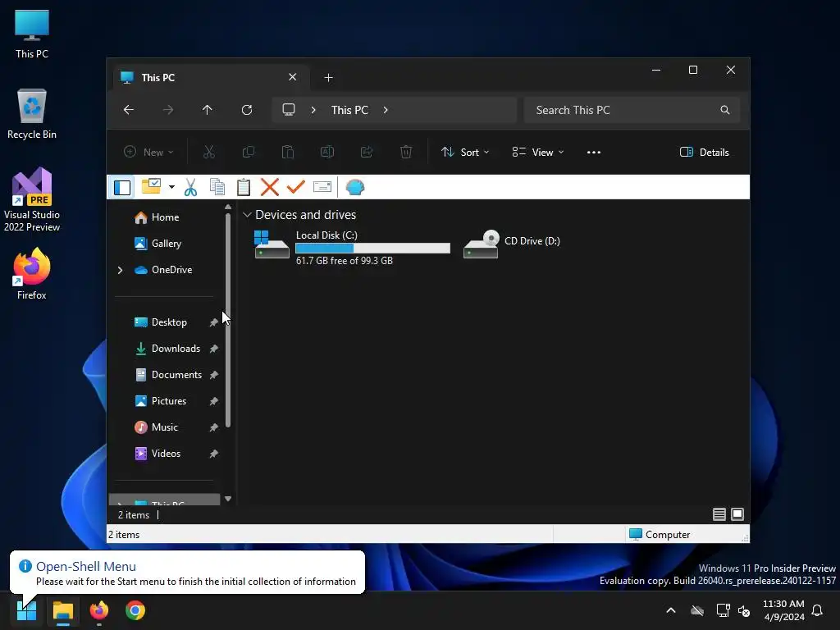Open dropdown arrow next to folder options icon
840x630 pixels.
pos(171,187)
